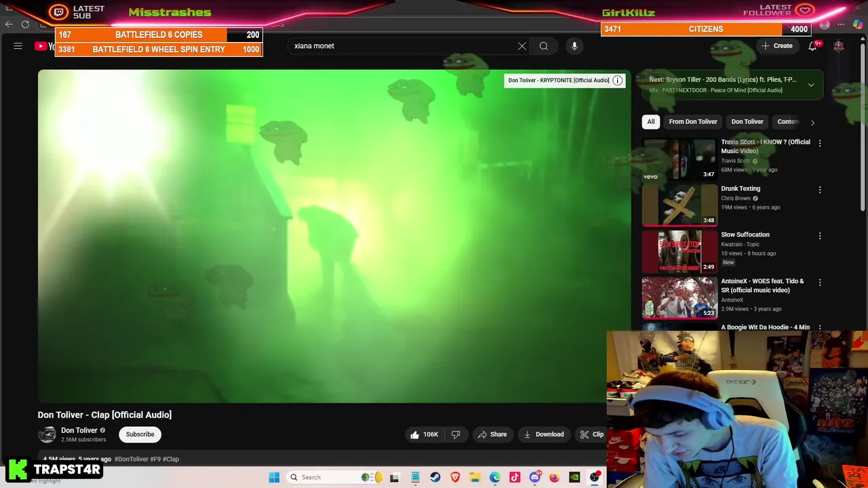Open options for Slow Suffocation video

pos(820,236)
